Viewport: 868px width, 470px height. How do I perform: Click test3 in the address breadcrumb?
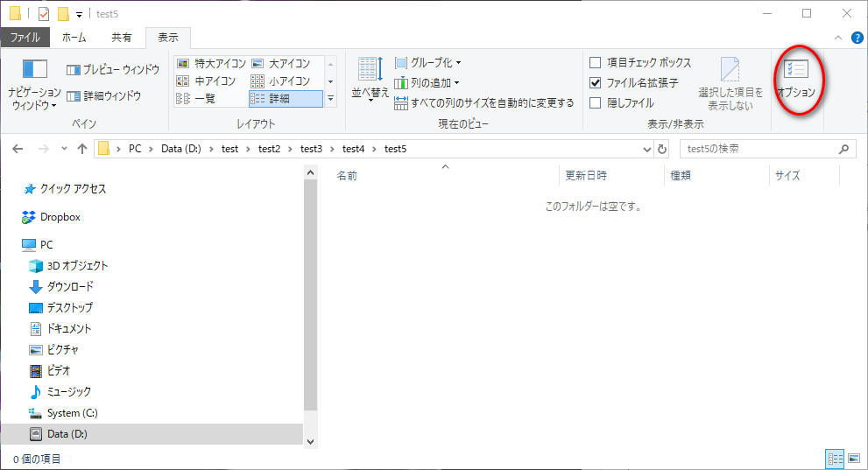[311, 149]
